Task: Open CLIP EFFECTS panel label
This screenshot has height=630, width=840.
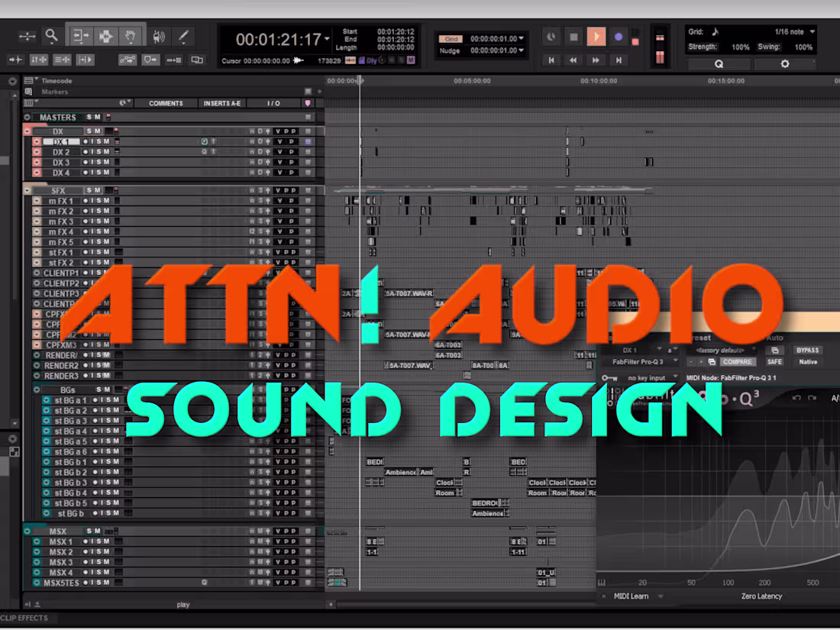Action: 24,618
